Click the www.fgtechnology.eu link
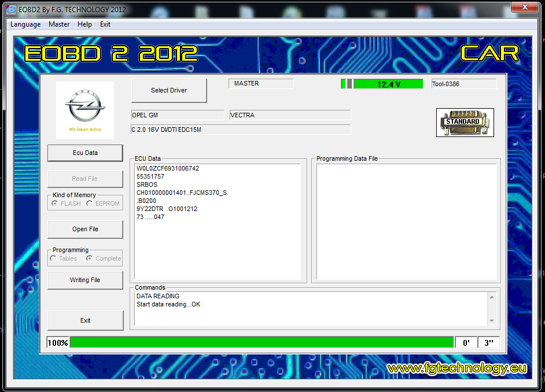 click(x=458, y=368)
